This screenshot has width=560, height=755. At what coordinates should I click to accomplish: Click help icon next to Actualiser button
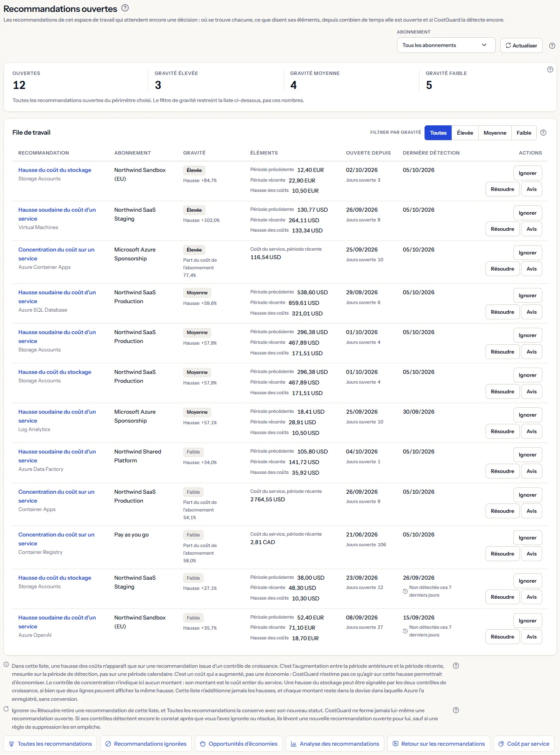coord(552,46)
